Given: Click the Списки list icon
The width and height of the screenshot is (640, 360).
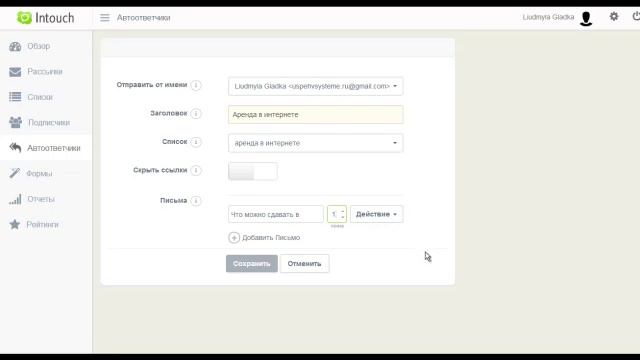Looking at the screenshot, I should (15, 97).
